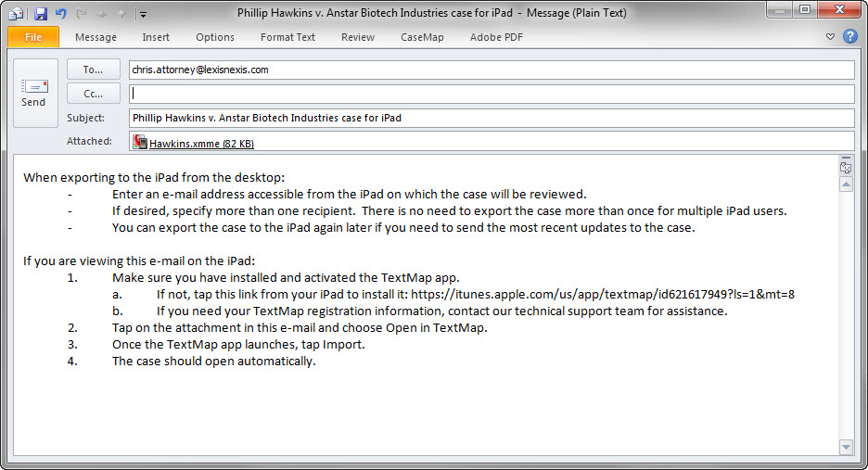Click the line 'You can export the case to the iPad again'
Image resolution: width=868 pixels, height=470 pixels.
pos(403,227)
